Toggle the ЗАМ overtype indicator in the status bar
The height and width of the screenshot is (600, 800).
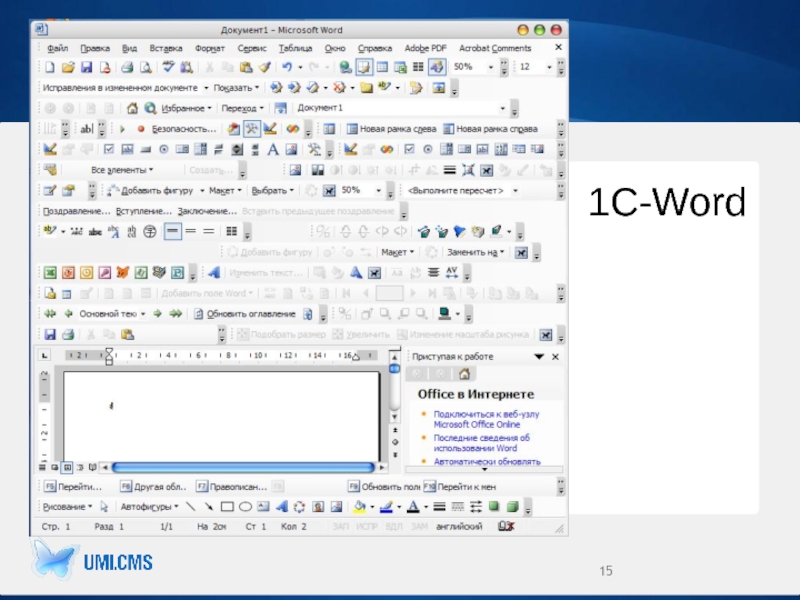[x=419, y=526]
